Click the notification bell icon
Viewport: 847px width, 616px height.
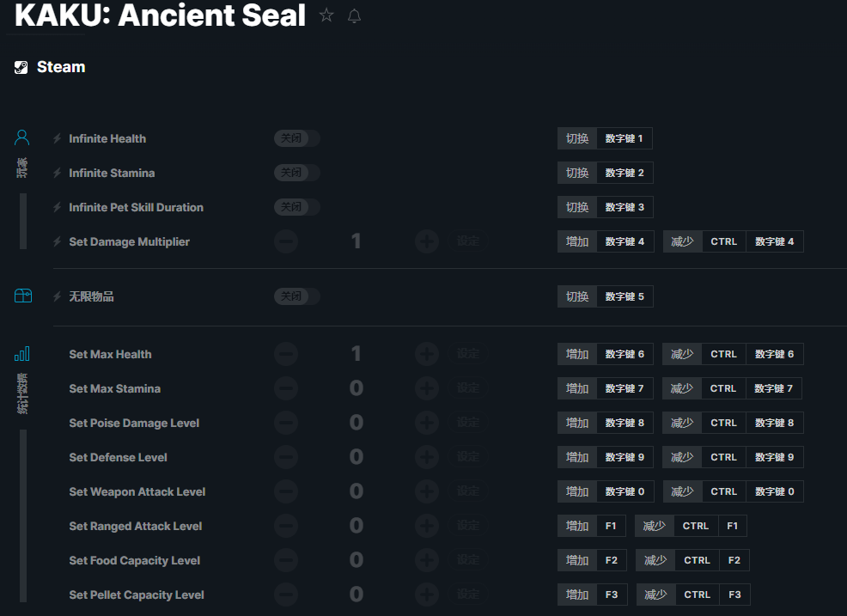point(355,16)
